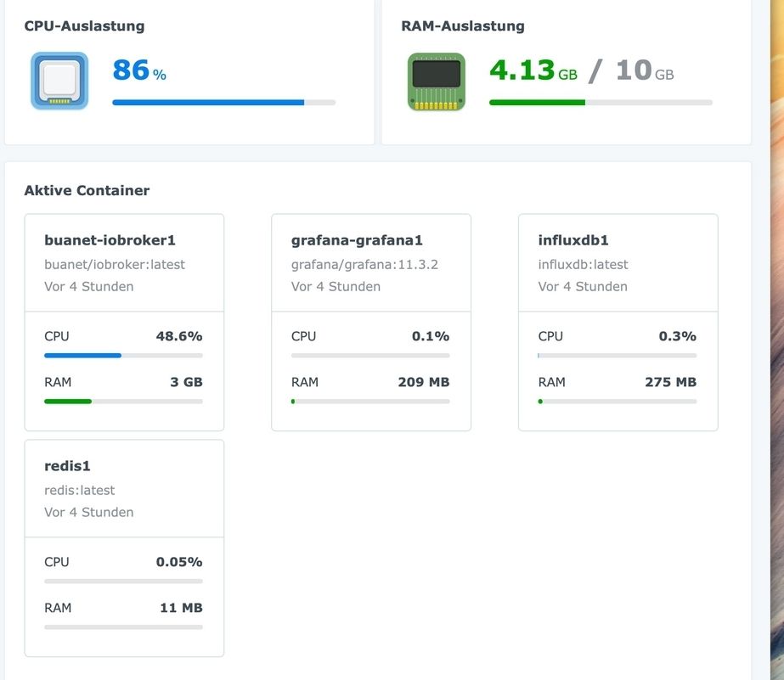Click the CPU chip icon
This screenshot has width=784, height=680.
pos(59,81)
